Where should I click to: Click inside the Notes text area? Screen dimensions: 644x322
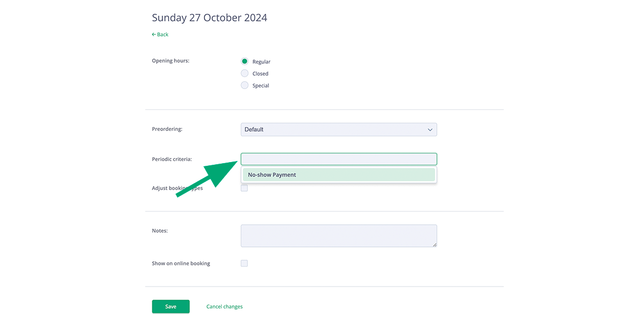coord(338,235)
